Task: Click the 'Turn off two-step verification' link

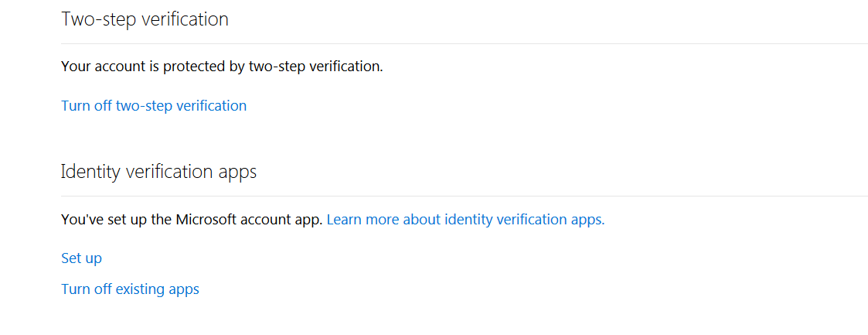Action: [154, 106]
